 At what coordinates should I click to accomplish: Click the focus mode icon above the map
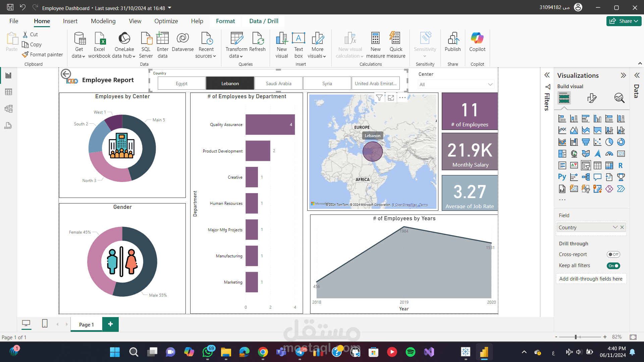pos(391,98)
